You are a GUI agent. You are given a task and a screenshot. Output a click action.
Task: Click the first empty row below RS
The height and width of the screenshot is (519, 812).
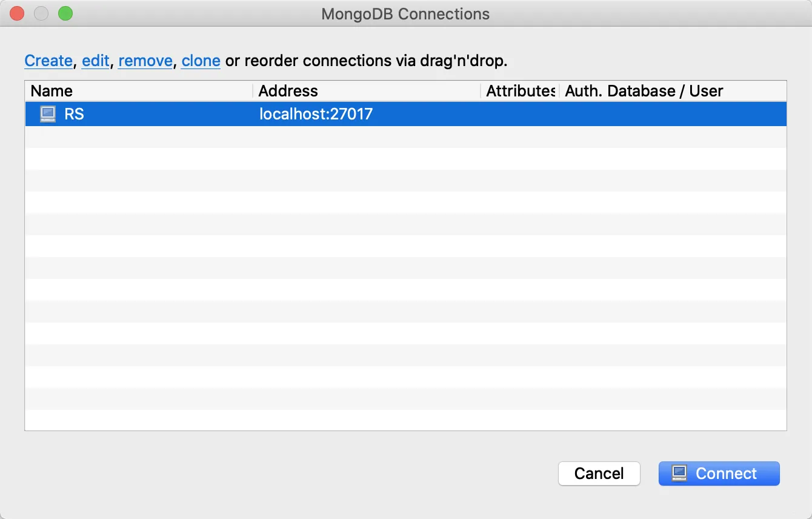(x=405, y=137)
